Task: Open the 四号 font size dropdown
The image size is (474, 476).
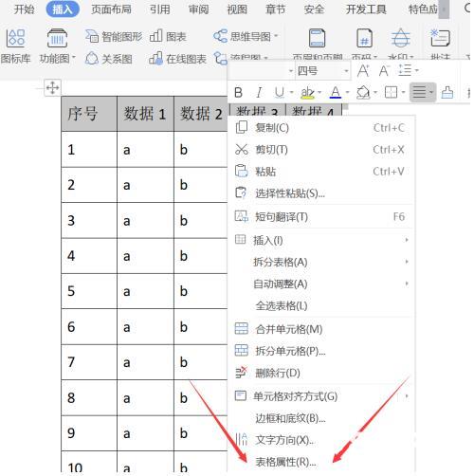Action: coord(322,71)
